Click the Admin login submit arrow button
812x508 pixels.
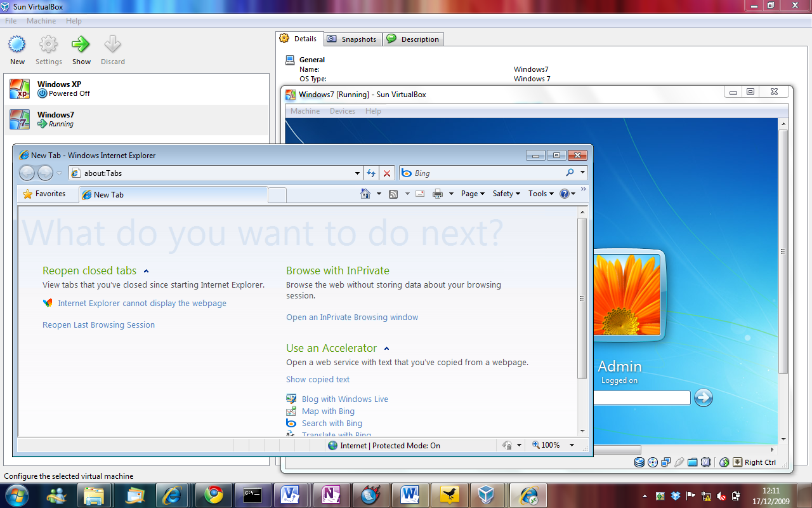tap(704, 398)
